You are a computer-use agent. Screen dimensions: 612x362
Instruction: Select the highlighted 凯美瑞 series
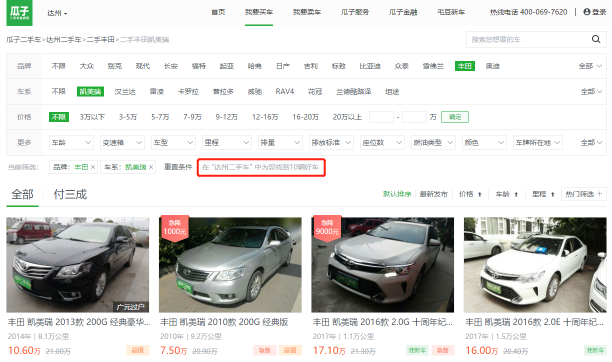click(x=90, y=91)
